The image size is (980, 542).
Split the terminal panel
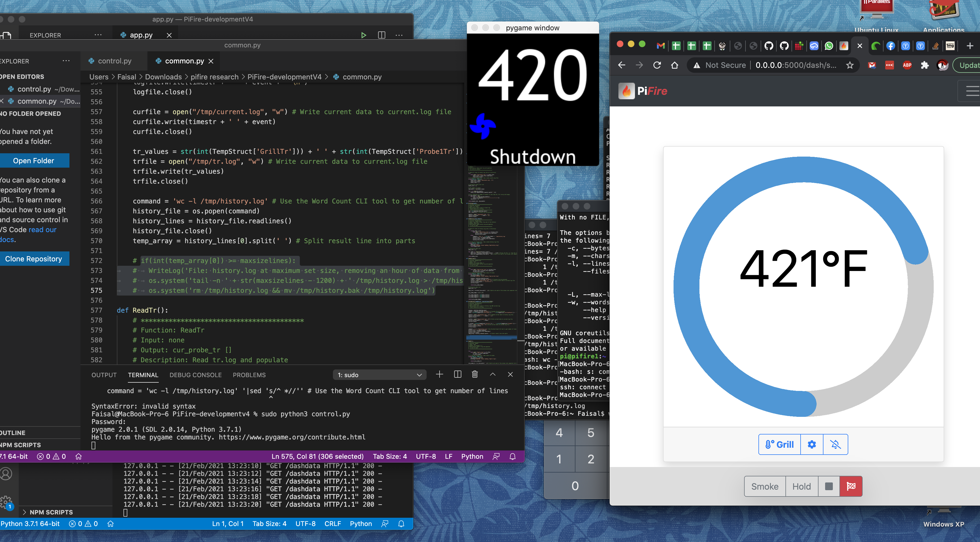pos(457,375)
